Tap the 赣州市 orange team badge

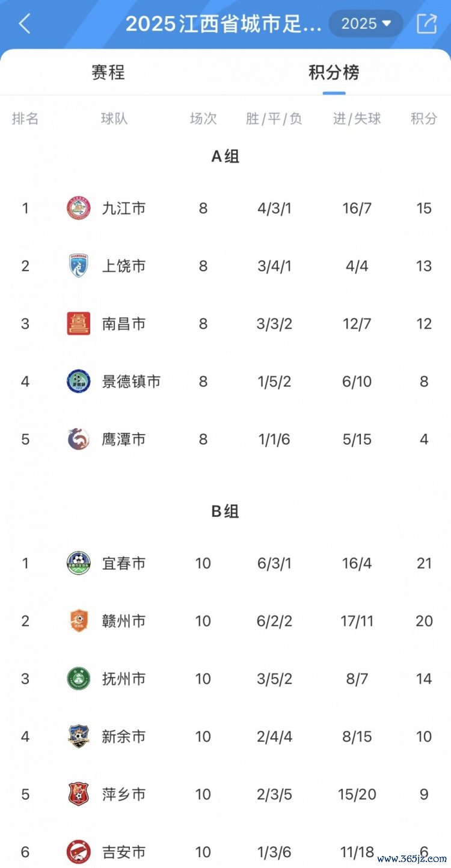(x=78, y=621)
